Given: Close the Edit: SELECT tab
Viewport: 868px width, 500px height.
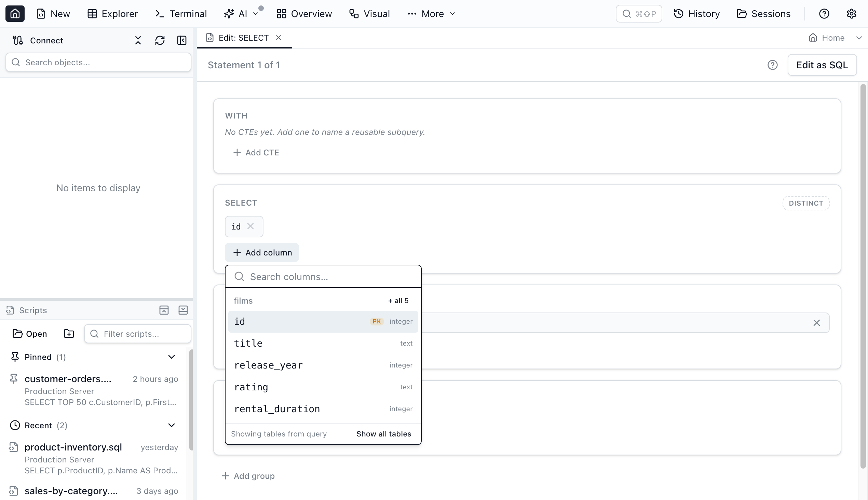Looking at the screenshot, I should pos(278,38).
